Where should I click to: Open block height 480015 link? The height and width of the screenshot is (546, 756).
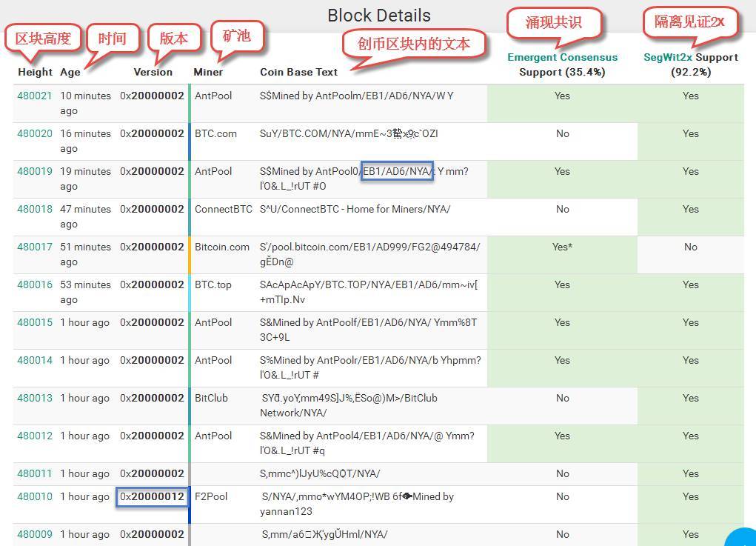35,322
